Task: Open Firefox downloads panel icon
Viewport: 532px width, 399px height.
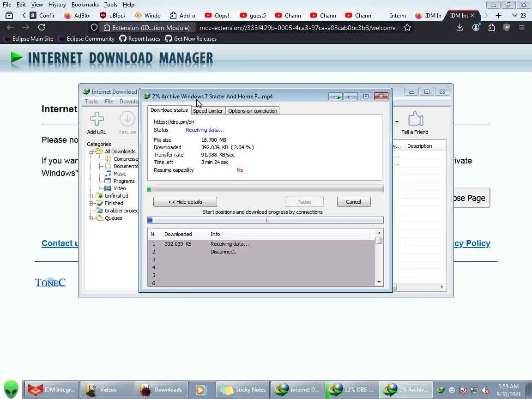Action: 460,28
